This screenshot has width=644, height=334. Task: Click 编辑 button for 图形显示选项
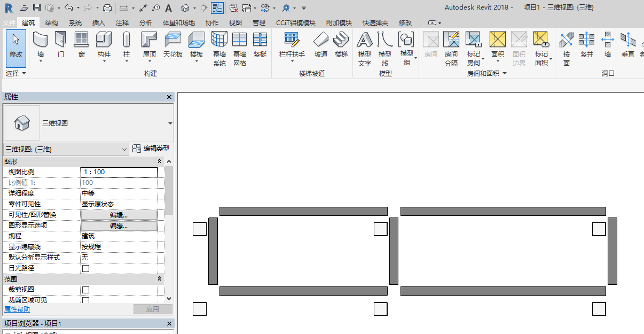[119, 226]
